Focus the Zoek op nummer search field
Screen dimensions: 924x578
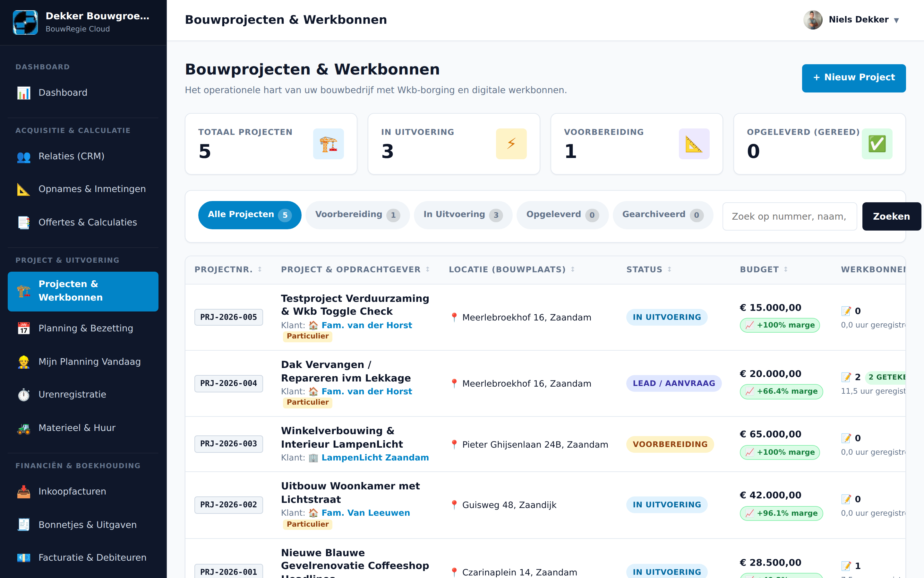coord(790,216)
